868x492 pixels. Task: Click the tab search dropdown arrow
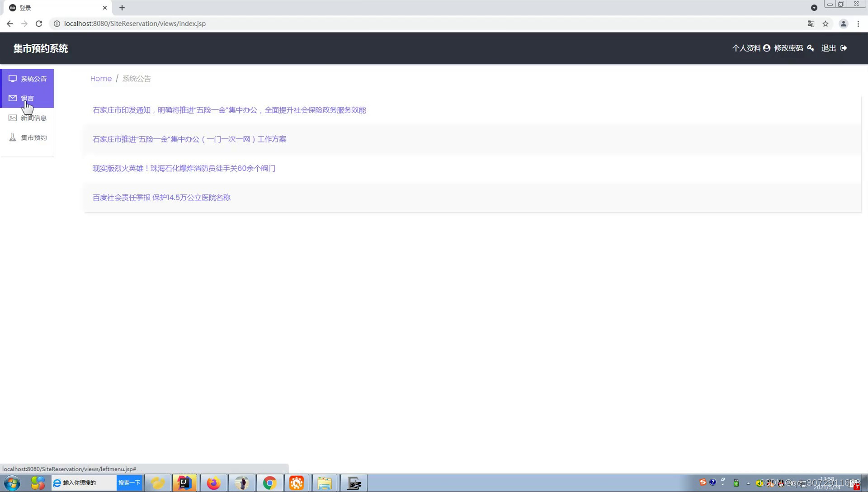[x=814, y=8]
